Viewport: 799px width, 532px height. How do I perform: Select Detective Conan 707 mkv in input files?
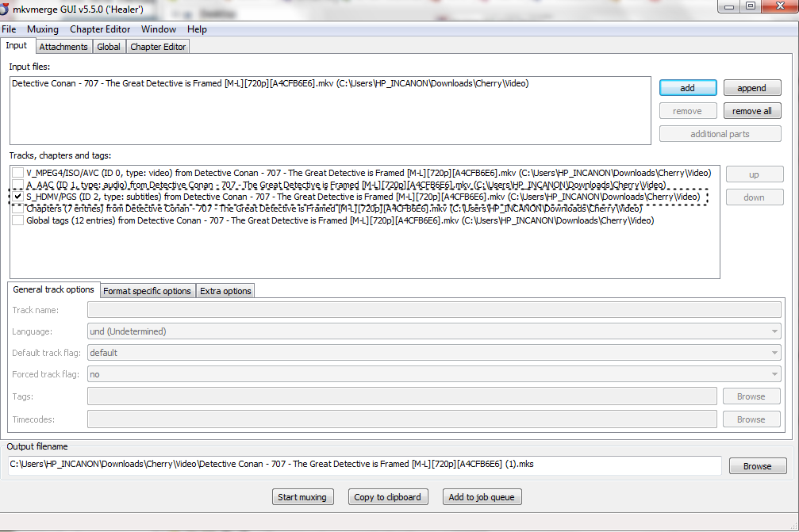pyautogui.click(x=270, y=83)
